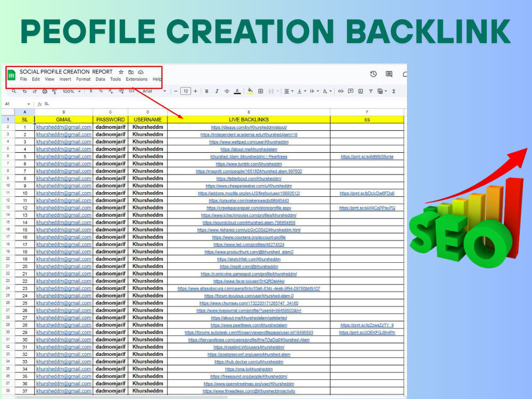The width and height of the screenshot is (532, 399).
Task: Select the PASSWORD header cell
Action: (110, 120)
